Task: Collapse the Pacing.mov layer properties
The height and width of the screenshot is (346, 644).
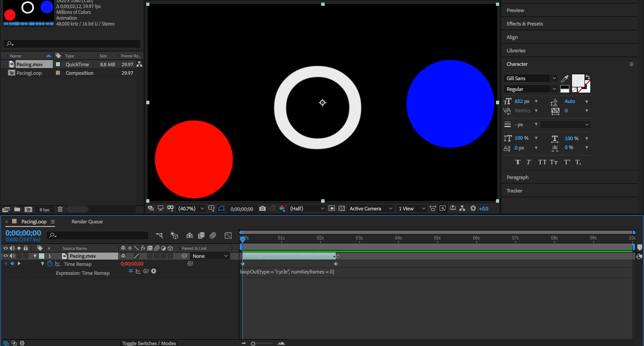Action: click(35, 256)
